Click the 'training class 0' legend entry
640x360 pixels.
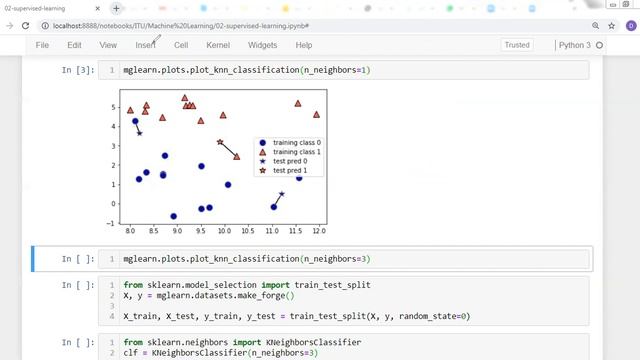click(290, 142)
